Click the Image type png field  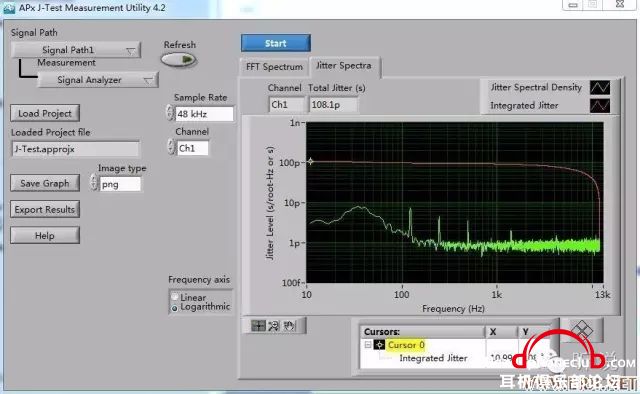(x=120, y=184)
